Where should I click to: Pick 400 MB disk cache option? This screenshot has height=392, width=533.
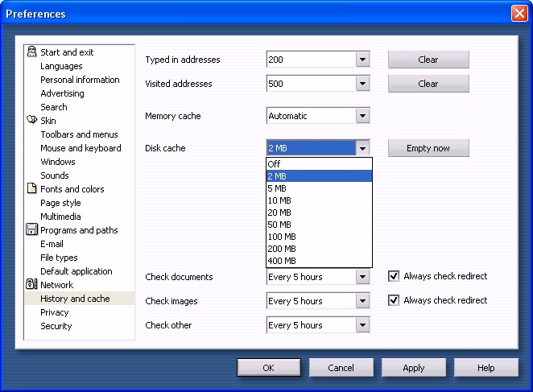[282, 261]
